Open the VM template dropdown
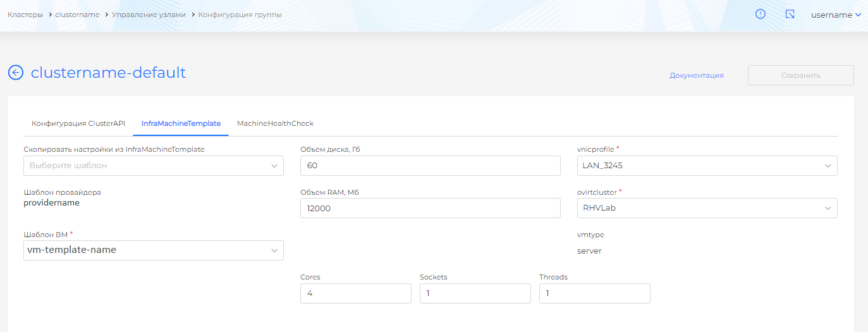The height and width of the screenshot is (332, 868). point(153,250)
